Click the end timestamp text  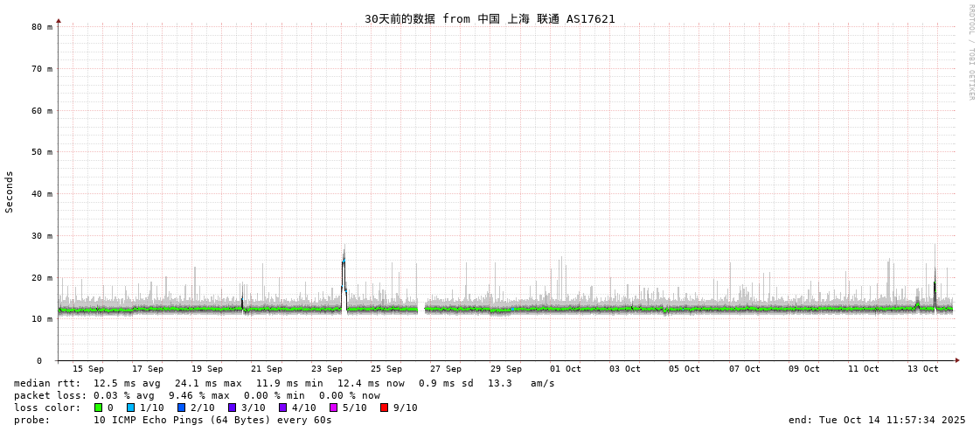876,420
